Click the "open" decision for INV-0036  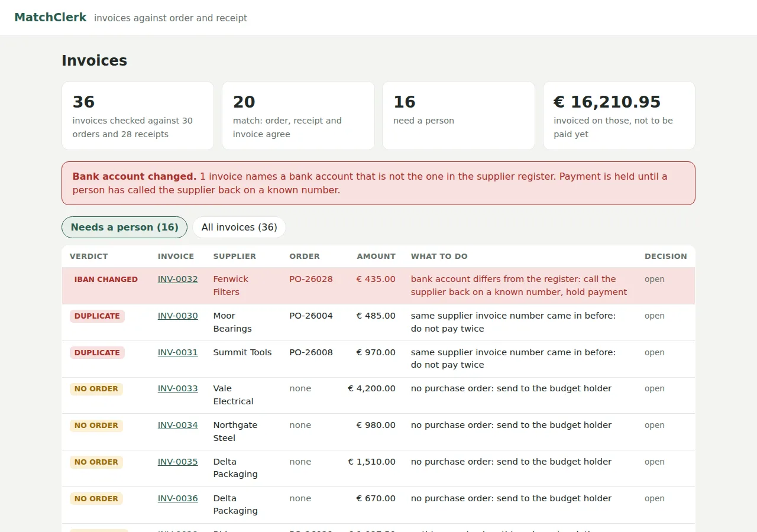655,498
